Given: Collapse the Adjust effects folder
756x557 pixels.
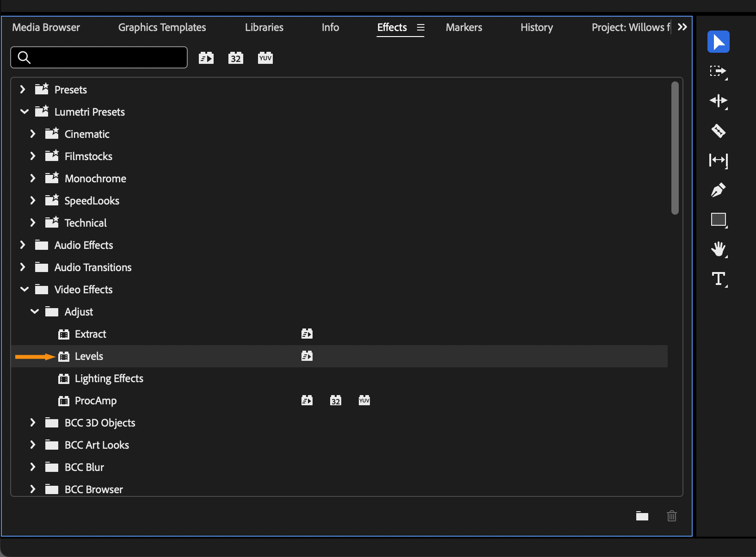Looking at the screenshot, I should [34, 311].
